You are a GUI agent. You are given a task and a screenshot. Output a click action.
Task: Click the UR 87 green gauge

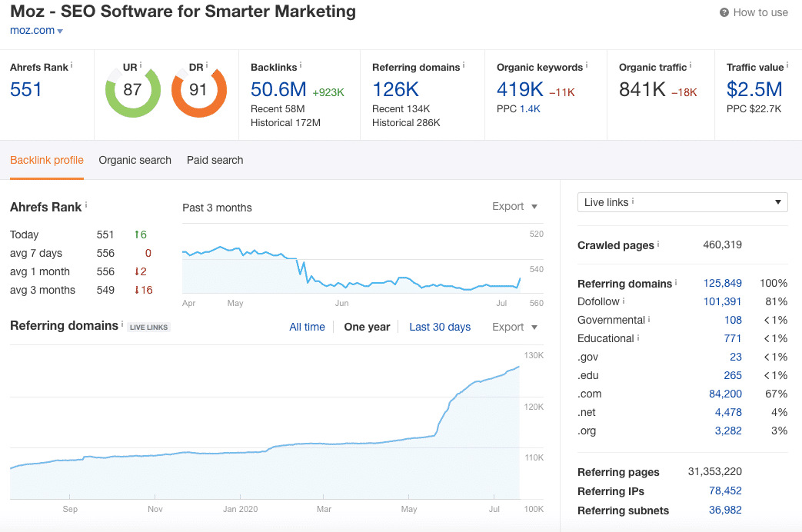[x=133, y=90]
